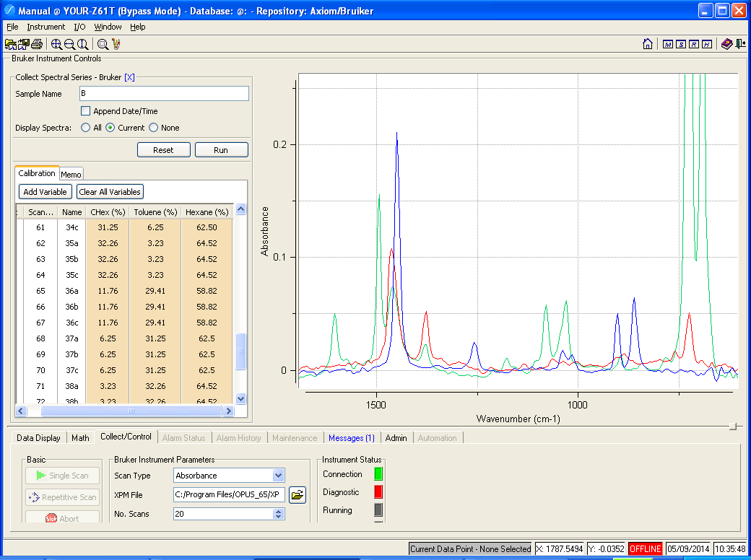The height and width of the screenshot is (560, 751).
Task: Switch to the Memo tab
Action: pyautogui.click(x=71, y=173)
